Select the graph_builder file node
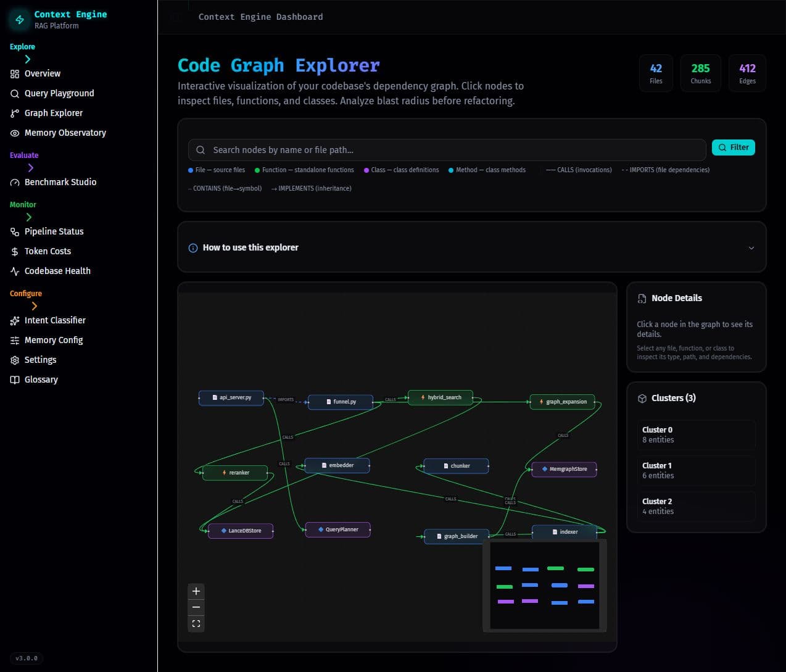This screenshot has width=786, height=672. coord(457,536)
